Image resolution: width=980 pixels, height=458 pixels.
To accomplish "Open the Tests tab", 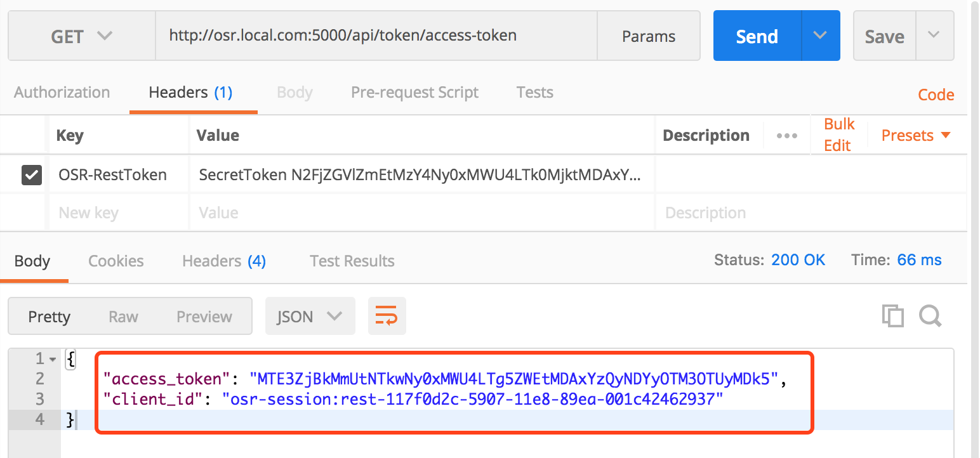I will (x=534, y=93).
